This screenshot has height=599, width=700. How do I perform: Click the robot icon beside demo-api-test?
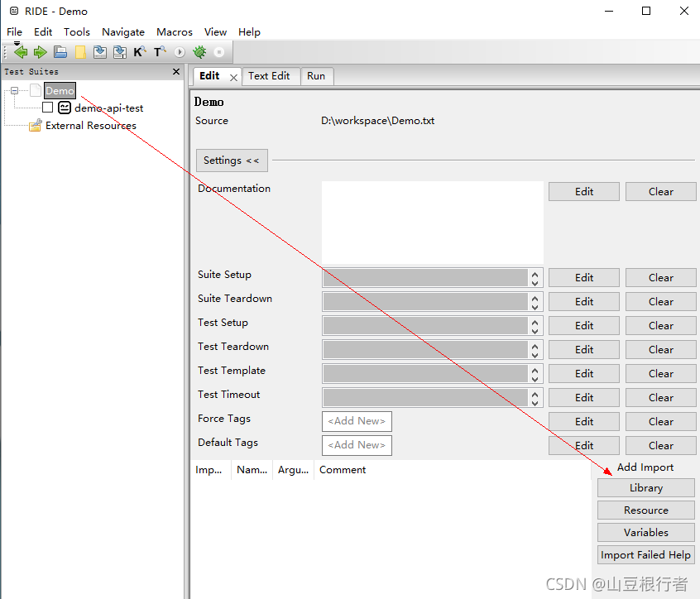pyautogui.click(x=65, y=108)
